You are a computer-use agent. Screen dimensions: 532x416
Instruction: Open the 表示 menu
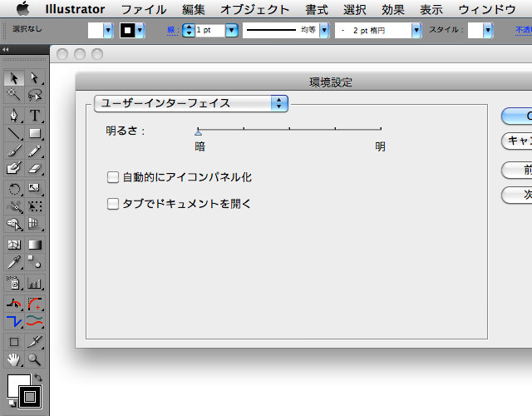tap(431, 9)
